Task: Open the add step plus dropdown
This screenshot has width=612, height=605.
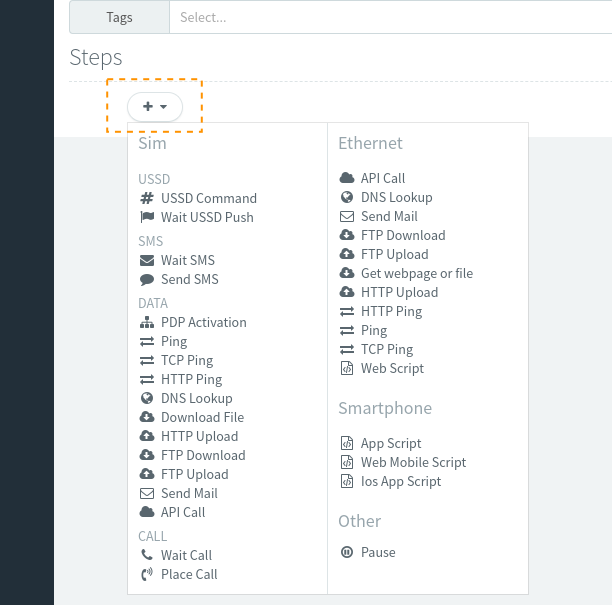Action: click(x=155, y=106)
